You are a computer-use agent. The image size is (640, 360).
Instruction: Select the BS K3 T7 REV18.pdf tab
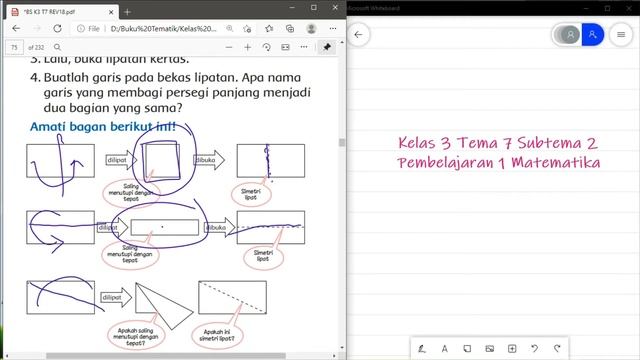62,12
